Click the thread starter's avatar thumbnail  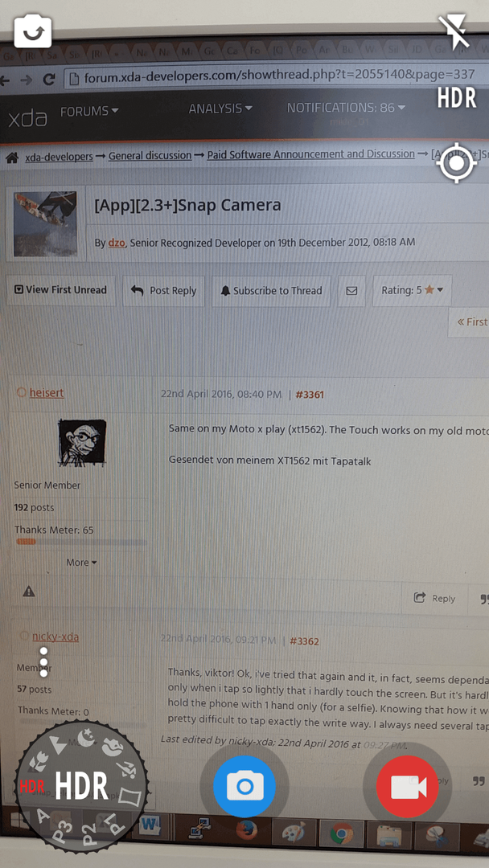[45, 223]
